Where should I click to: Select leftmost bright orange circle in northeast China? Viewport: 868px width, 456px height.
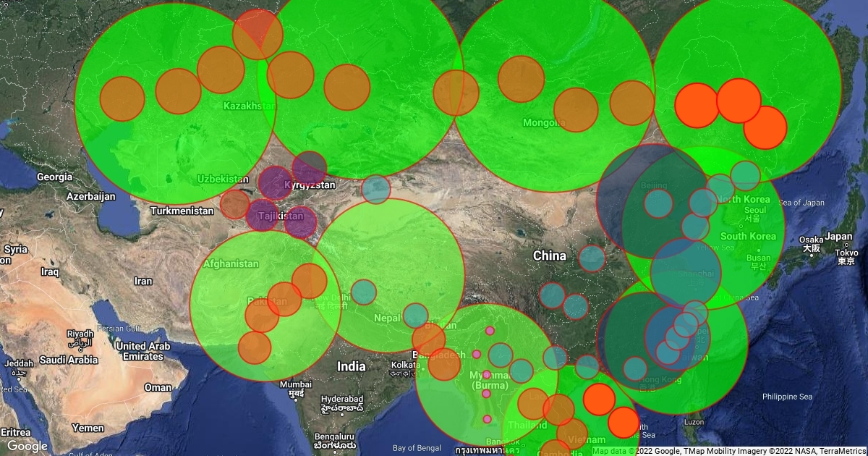697,106
